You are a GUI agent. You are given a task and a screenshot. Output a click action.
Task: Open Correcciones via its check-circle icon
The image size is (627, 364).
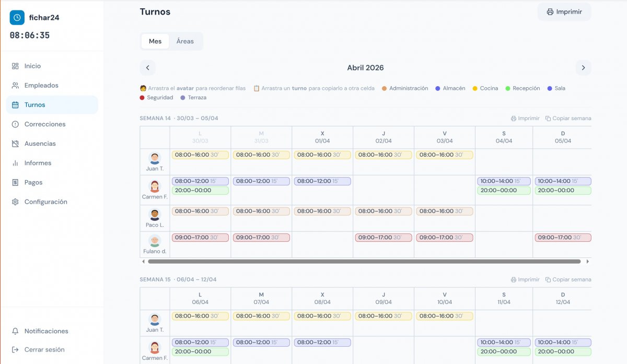tap(15, 124)
